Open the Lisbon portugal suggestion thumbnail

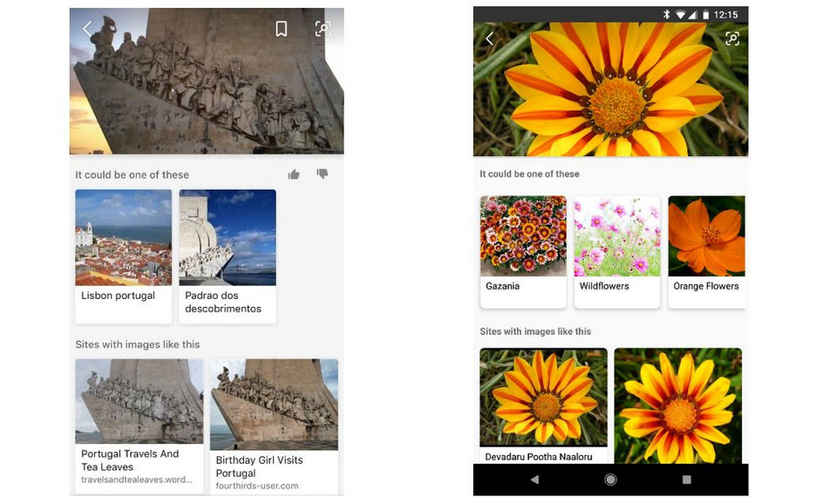pyautogui.click(x=123, y=237)
